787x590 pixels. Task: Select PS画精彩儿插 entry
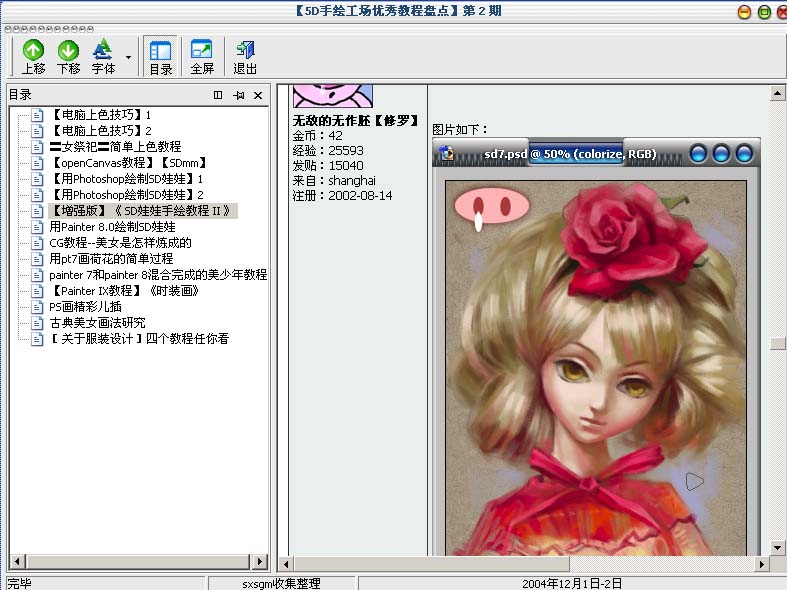click(x=85, y=307)
